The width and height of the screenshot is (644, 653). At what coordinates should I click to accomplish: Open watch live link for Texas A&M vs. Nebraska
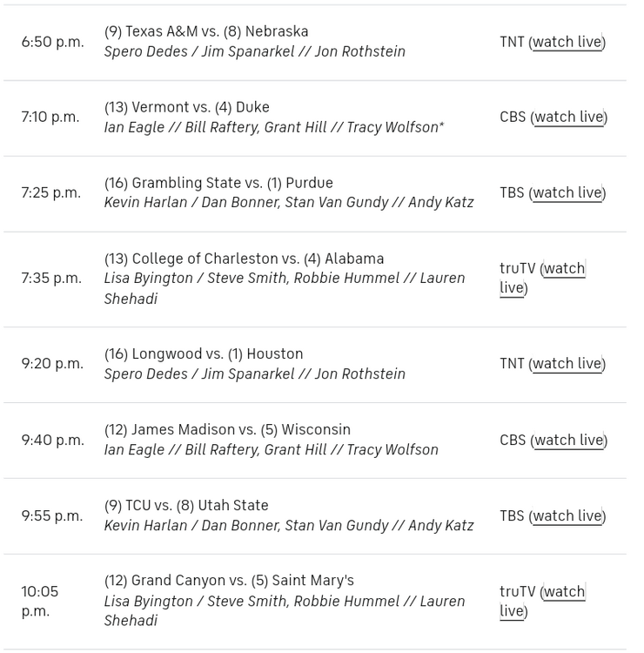[x=567, y=42]
